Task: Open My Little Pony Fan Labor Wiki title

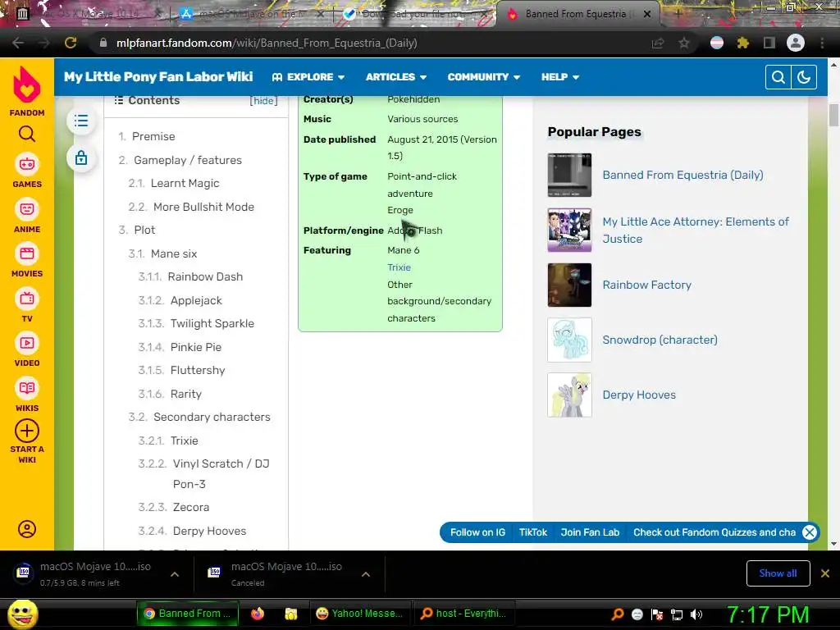Action: [158, 76]
